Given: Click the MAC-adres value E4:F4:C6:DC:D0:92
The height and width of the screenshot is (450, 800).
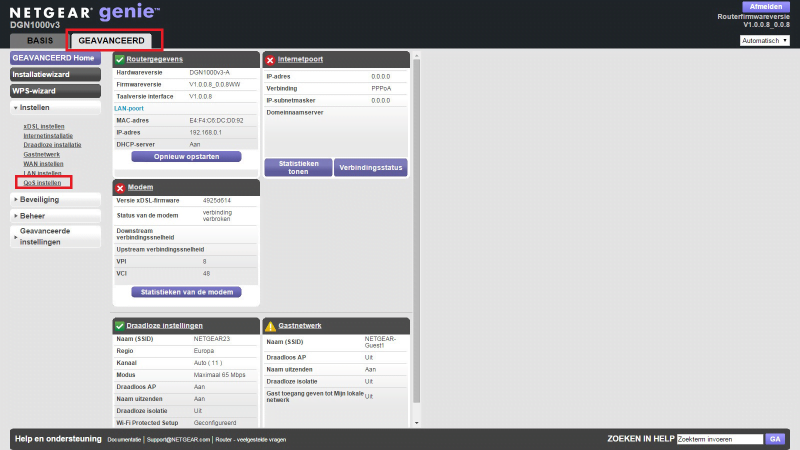Looking at the screenshot, I should pos(216,121).
